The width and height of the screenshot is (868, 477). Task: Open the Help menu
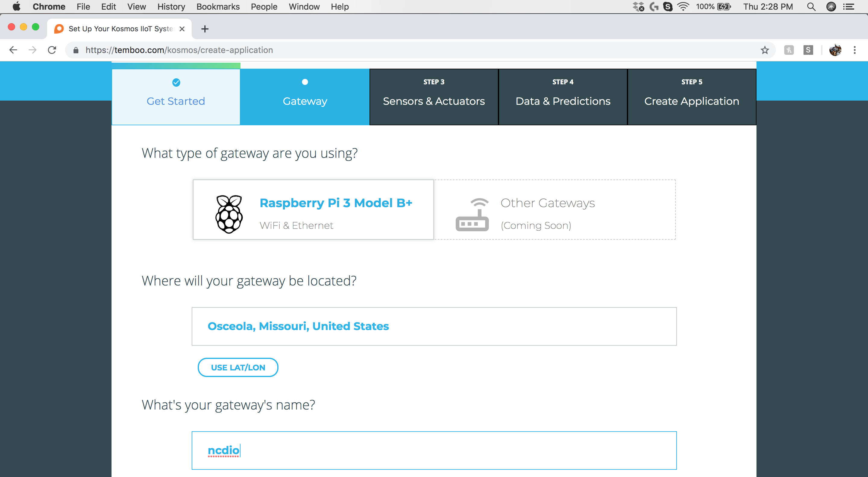(x=340, y=7)
